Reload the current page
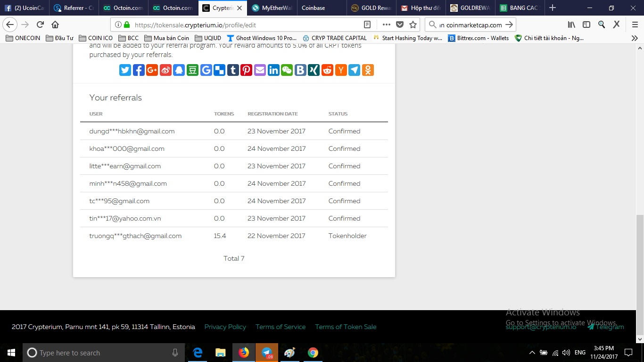The height and width of the screenshot is (362, 644). pyautogui.click(x=40, y=25)
